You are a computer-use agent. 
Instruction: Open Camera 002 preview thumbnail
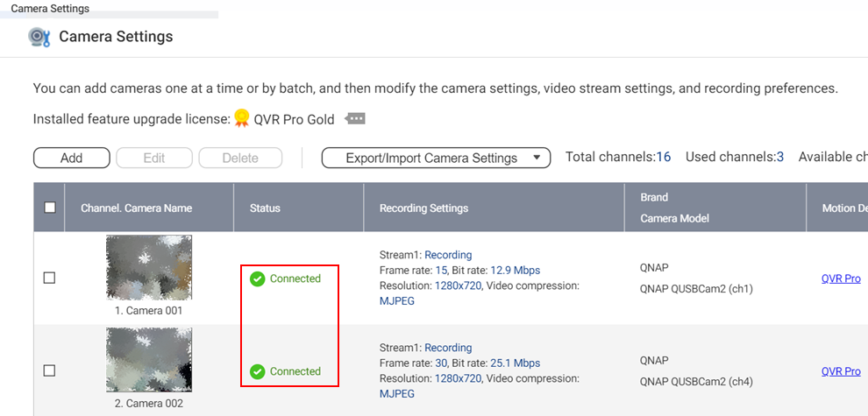[149, 360]
